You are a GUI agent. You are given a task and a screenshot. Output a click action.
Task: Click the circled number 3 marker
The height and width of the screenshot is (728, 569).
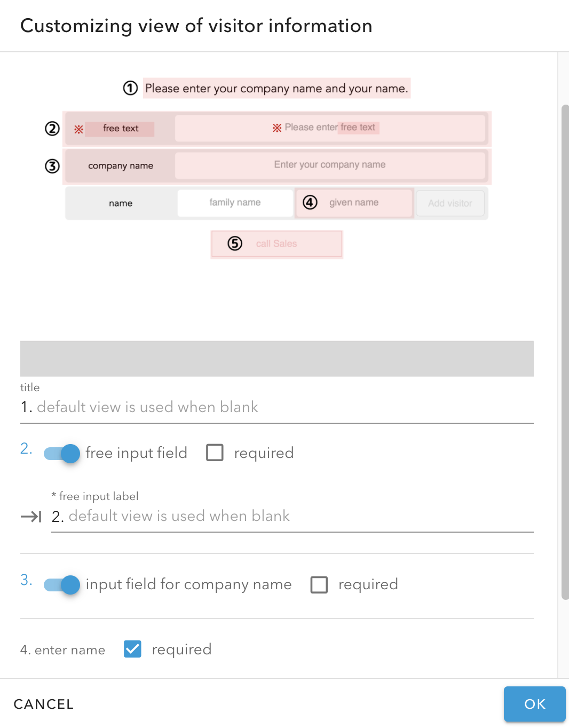52,166
